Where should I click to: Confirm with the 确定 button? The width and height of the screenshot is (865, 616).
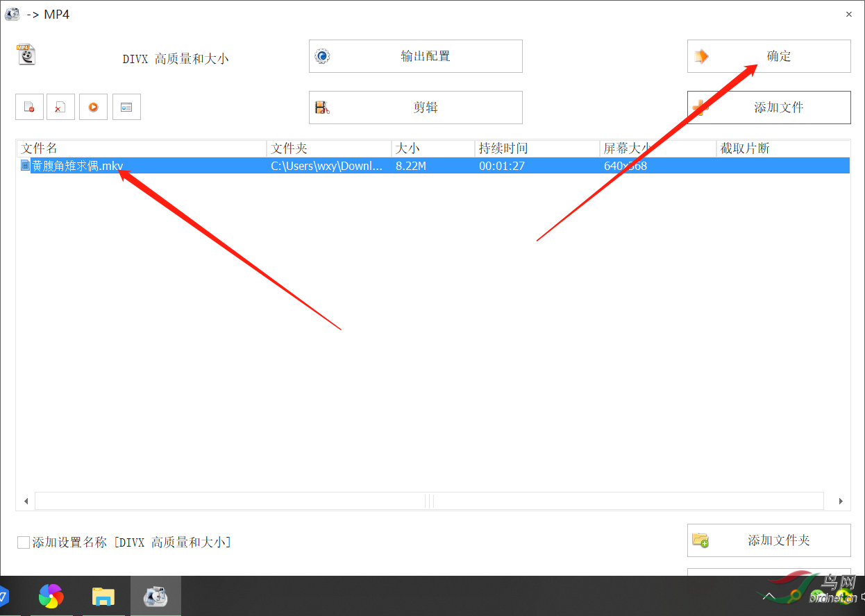(x=769, y=56)
